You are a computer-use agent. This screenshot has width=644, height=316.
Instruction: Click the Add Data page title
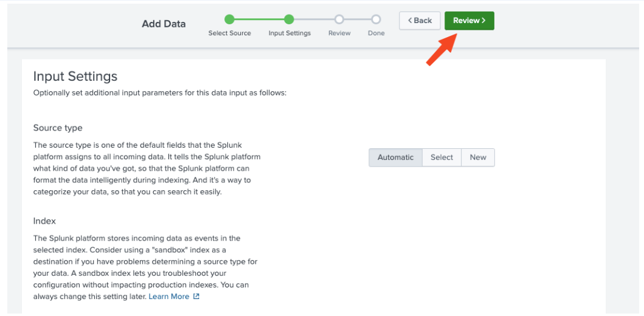[164, 24]
